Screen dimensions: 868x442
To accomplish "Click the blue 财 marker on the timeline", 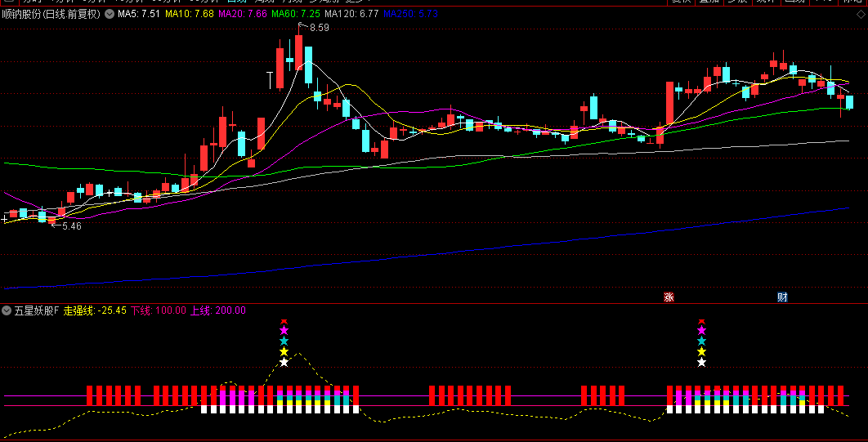I will pyautogui.click(x=782, y=297).
